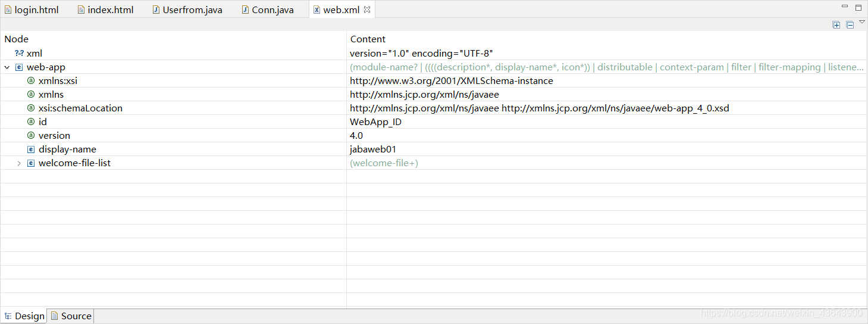The height and width of the screenshot is (324, 868).
Task: Click the XMLSchema-instance URL value
Action: tap(452, 81)
